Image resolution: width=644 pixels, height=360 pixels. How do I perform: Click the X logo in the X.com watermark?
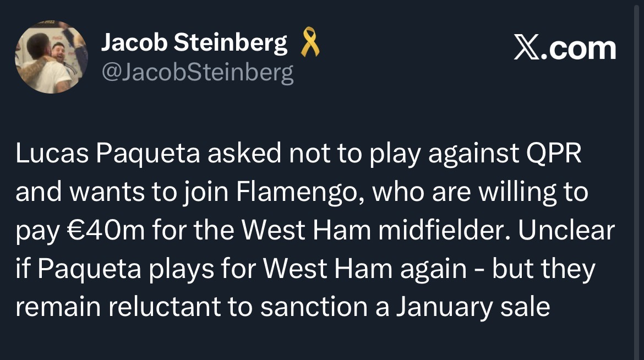click(527, 48)
